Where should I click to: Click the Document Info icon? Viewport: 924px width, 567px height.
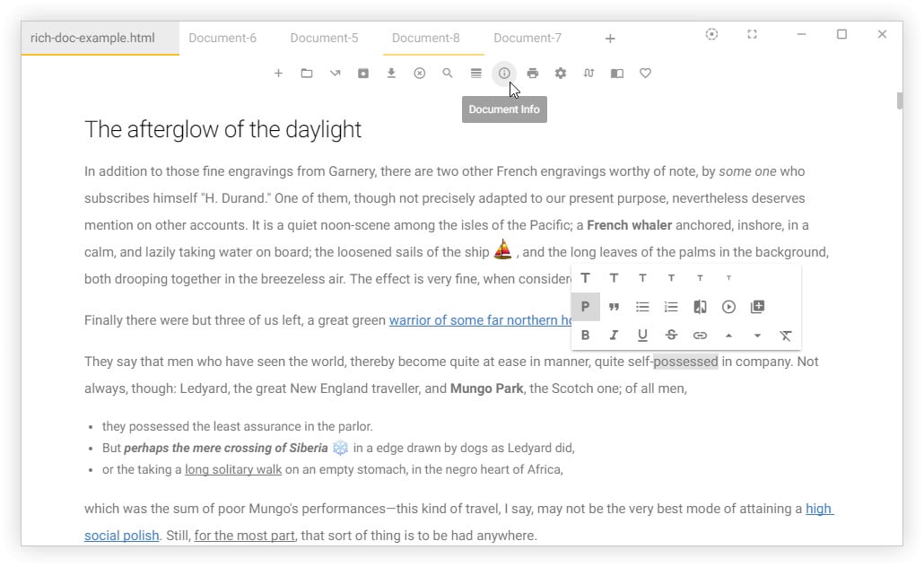504,74
